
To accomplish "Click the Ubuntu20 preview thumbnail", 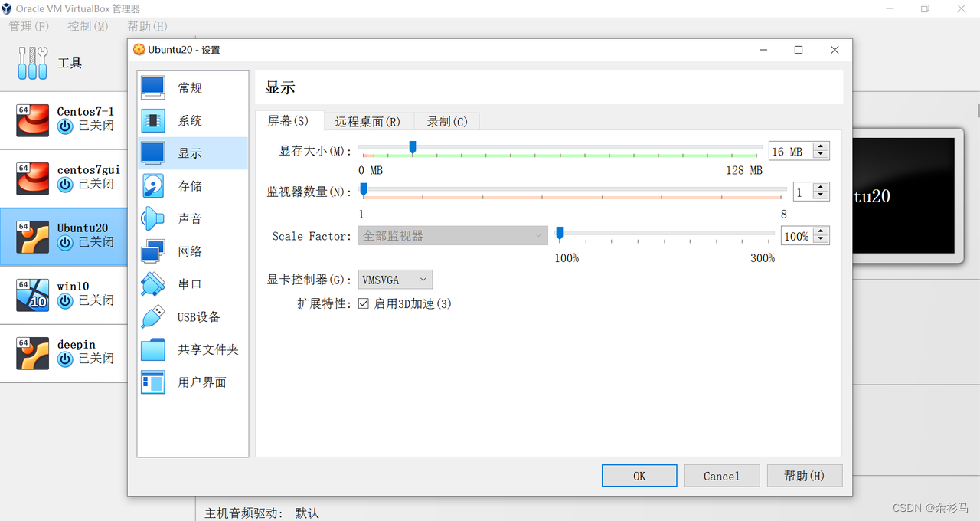I will coord(903,196).
